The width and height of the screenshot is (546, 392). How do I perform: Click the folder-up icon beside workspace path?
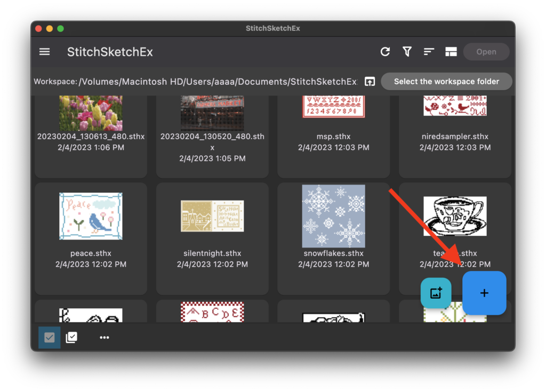[x=370, y=82]
